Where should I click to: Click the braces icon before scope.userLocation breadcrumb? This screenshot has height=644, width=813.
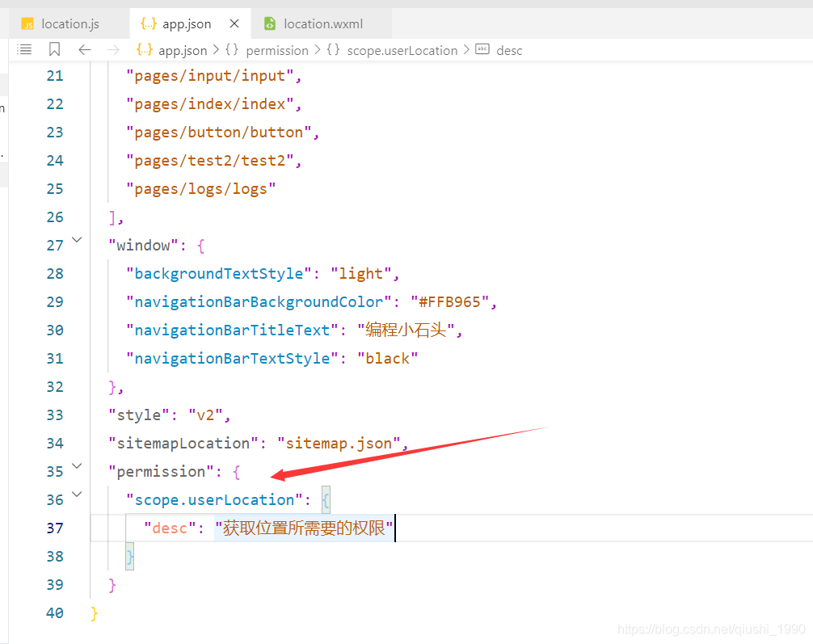tap(334, 50)
